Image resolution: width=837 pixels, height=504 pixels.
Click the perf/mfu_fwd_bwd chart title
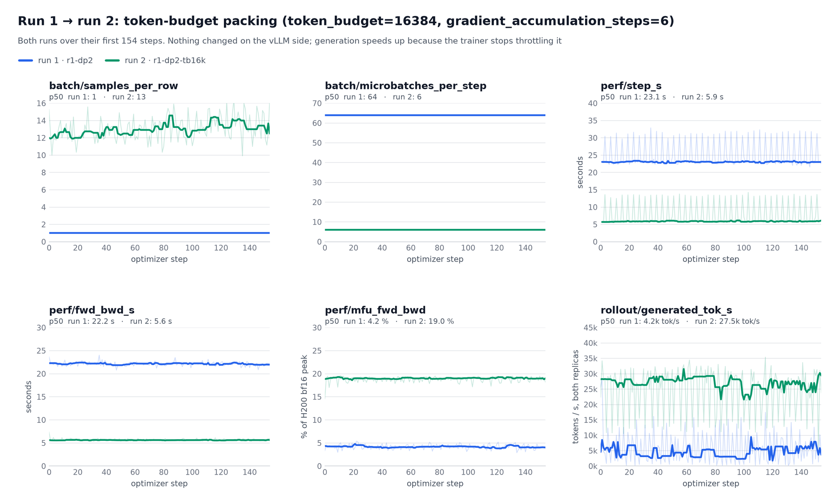375,310
